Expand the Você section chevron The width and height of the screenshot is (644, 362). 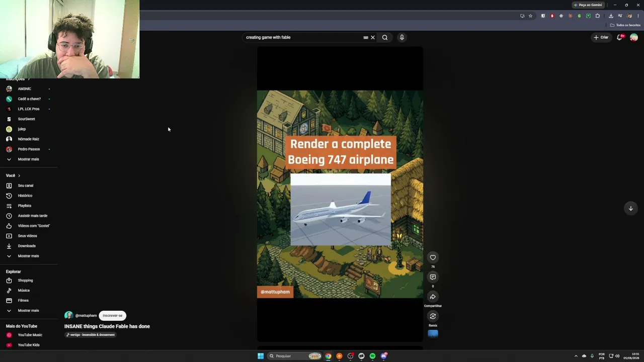tap(19, 175)
